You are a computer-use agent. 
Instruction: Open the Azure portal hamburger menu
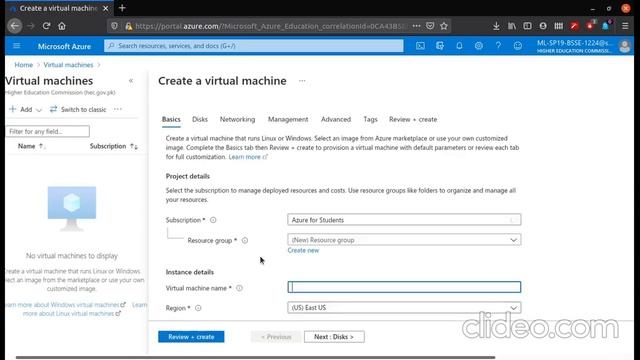click(17, 46)
